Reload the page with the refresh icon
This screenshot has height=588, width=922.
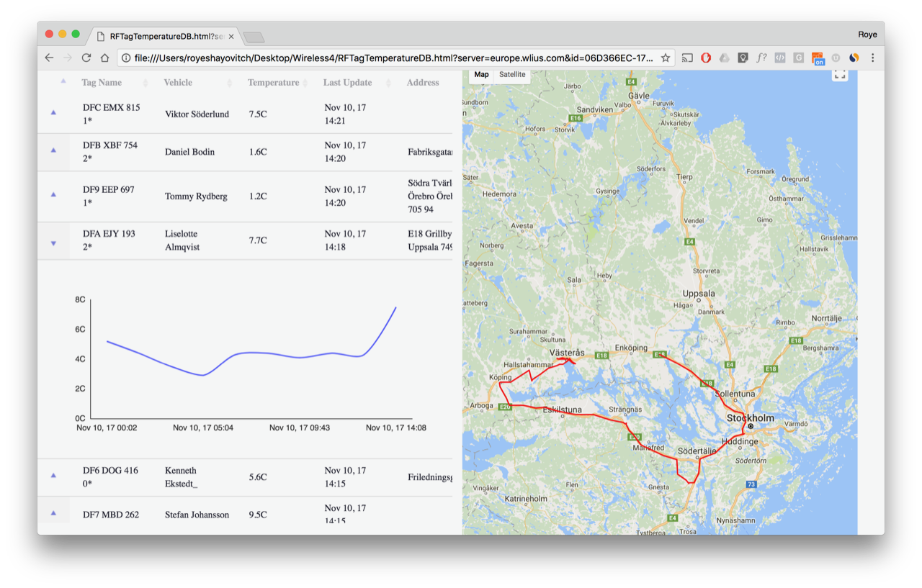[86, 58]
